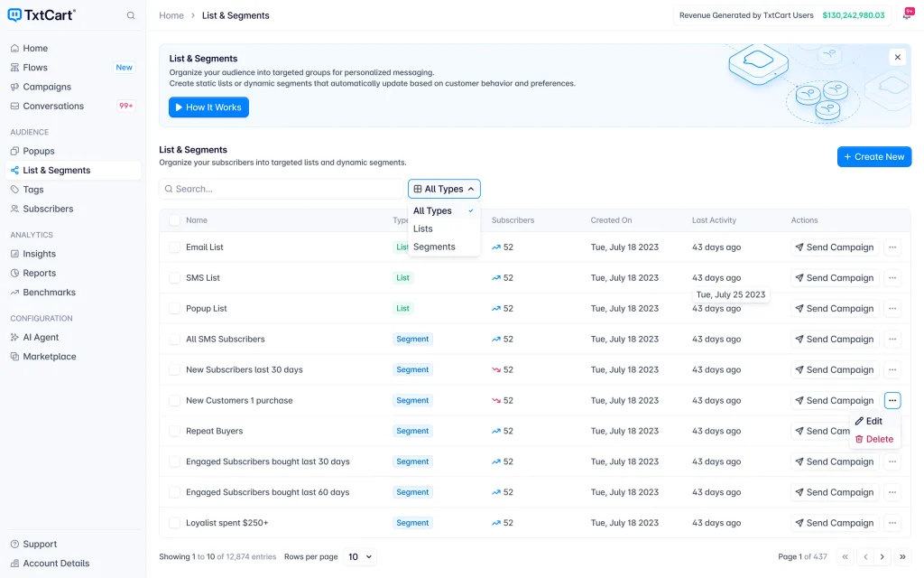Screen dimensions: 924x578
Task: Send Campaign to Loyalist spent $250+
Action: pyautogui.click(x=835, y=523)
